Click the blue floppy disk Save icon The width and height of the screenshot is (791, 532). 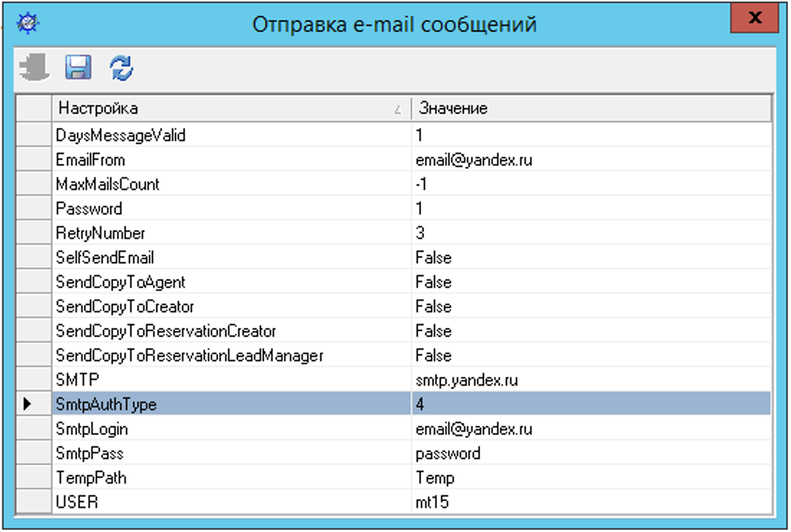pyautogui.click(x=78, y=68)
